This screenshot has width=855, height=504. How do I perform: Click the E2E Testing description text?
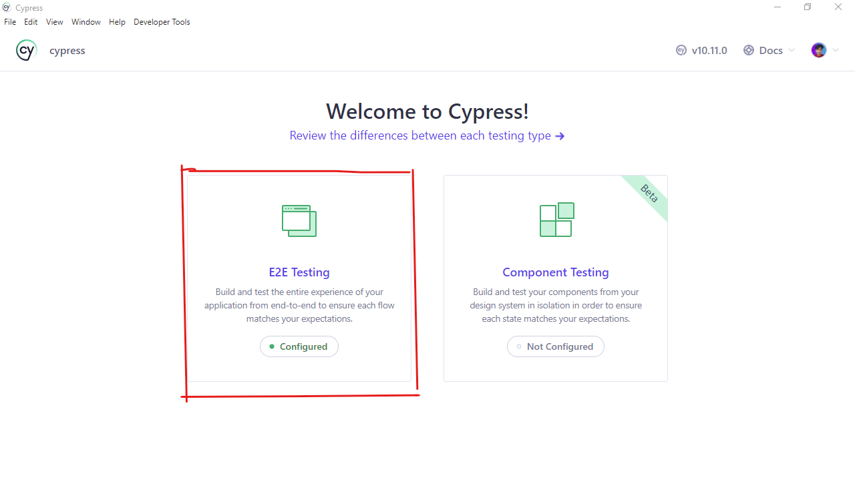pyautogui.click(x=299, y=305)
